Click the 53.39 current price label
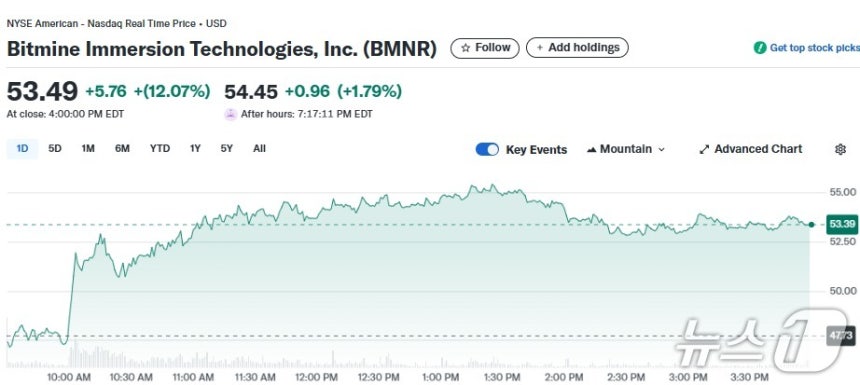This screenshot has height=385, width=860. coord(842,224)
